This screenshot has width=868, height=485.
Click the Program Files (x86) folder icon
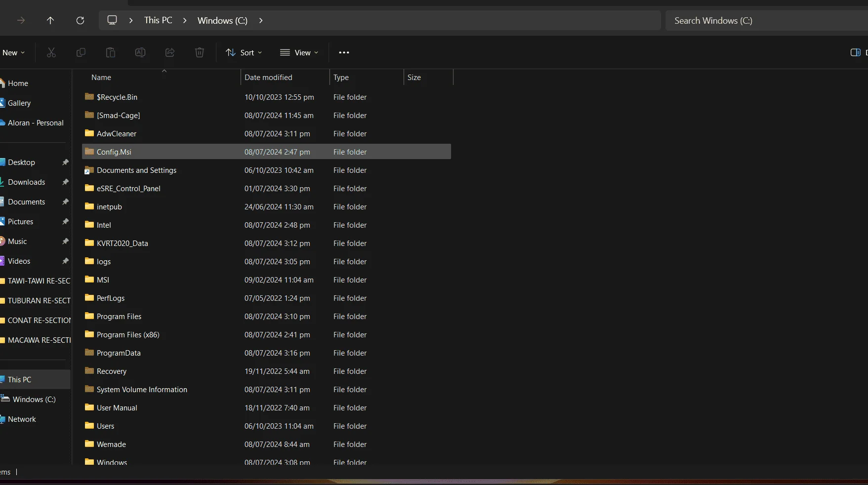click(x=89, y=334)
